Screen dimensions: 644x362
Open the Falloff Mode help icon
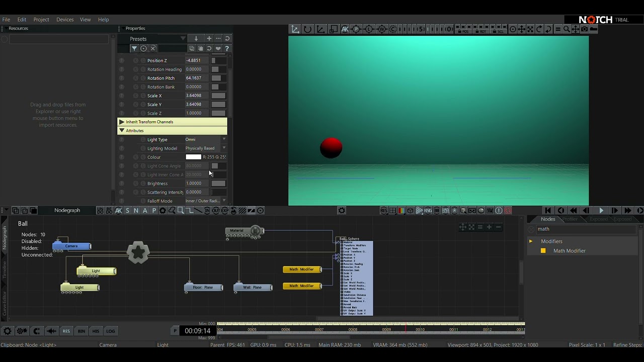click(121, 201)
